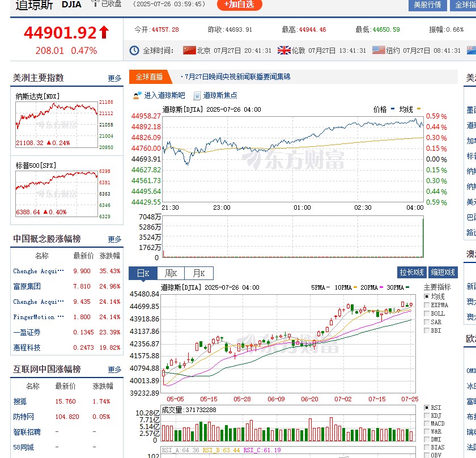476x458 pixels.
Task: Click the green 30PMA legend swatch
Action: [407, 287]
